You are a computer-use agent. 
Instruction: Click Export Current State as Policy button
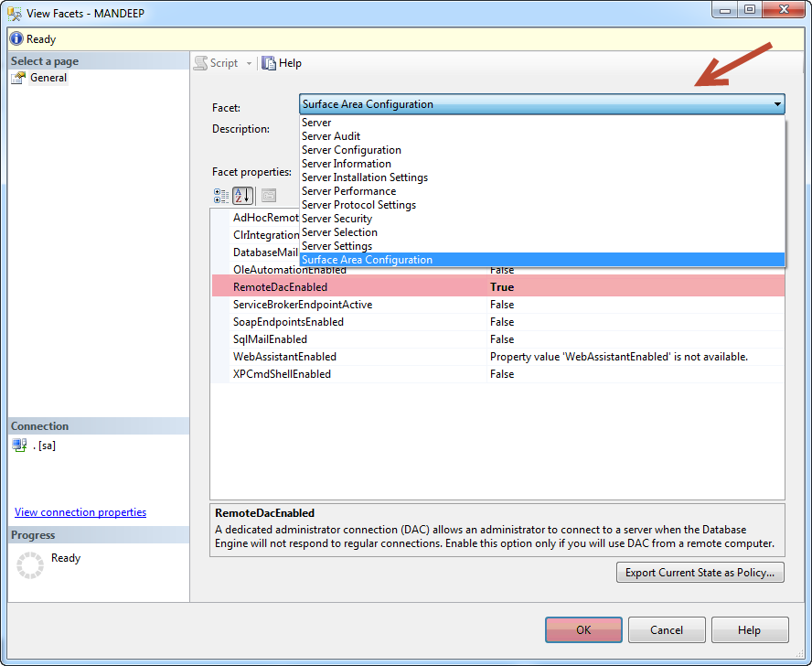pos(700,573)
